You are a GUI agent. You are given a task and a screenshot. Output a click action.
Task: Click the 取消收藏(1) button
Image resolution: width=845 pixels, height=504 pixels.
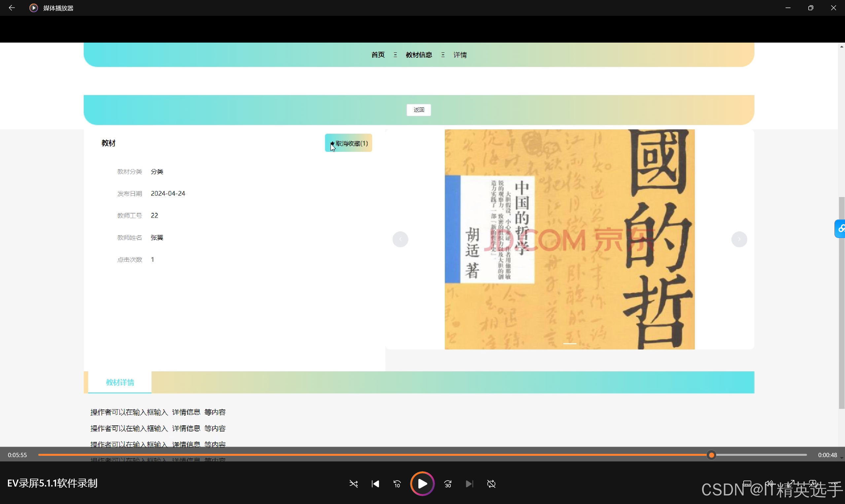pyautogui.click(x=348, y=143)
